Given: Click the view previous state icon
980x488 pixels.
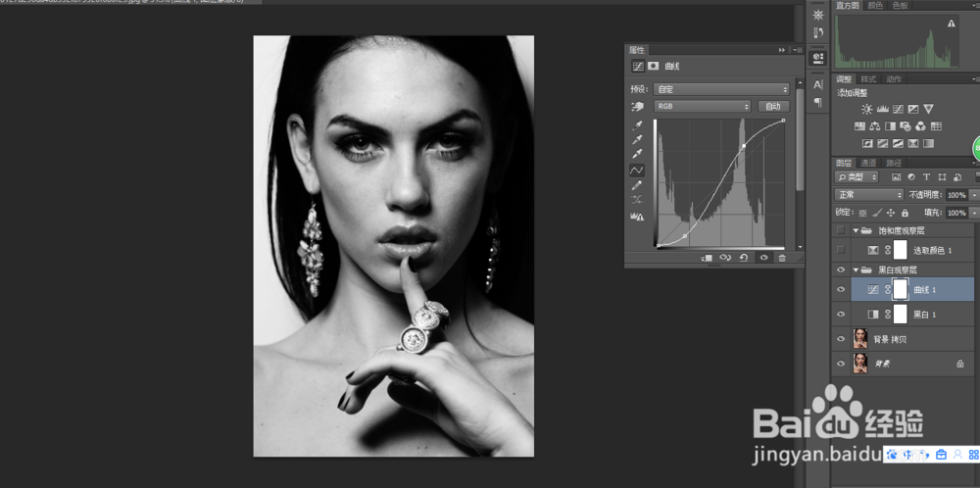Looking at the screenshot, I should pos(725,258).
